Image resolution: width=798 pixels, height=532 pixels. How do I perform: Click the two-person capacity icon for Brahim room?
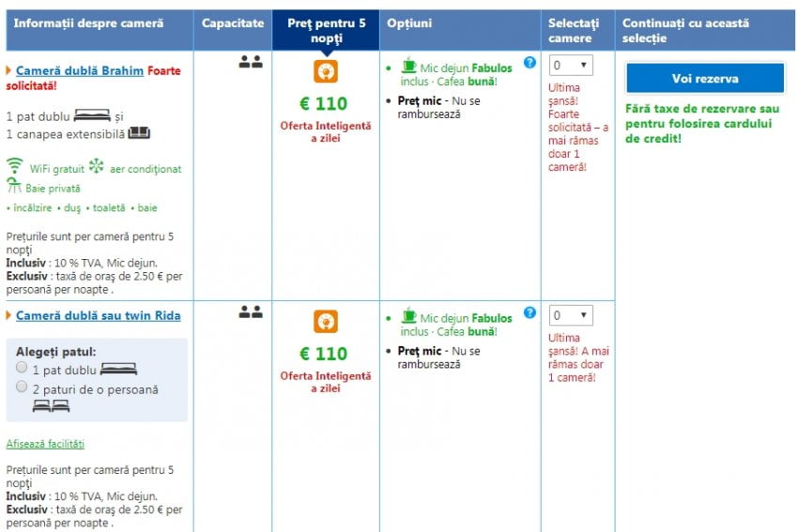[250, 62]
